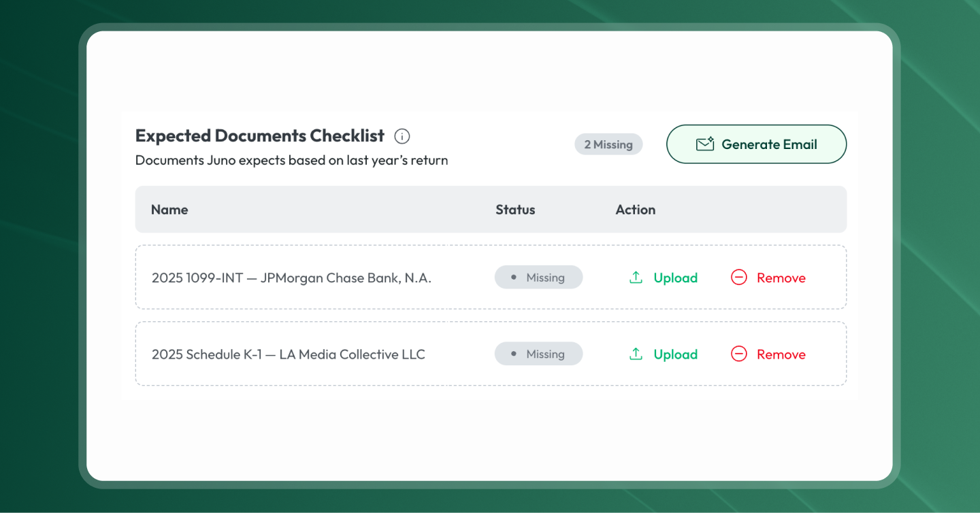Click upload arrow icon for Schedule K-1 row

click(x=636, y=354)
